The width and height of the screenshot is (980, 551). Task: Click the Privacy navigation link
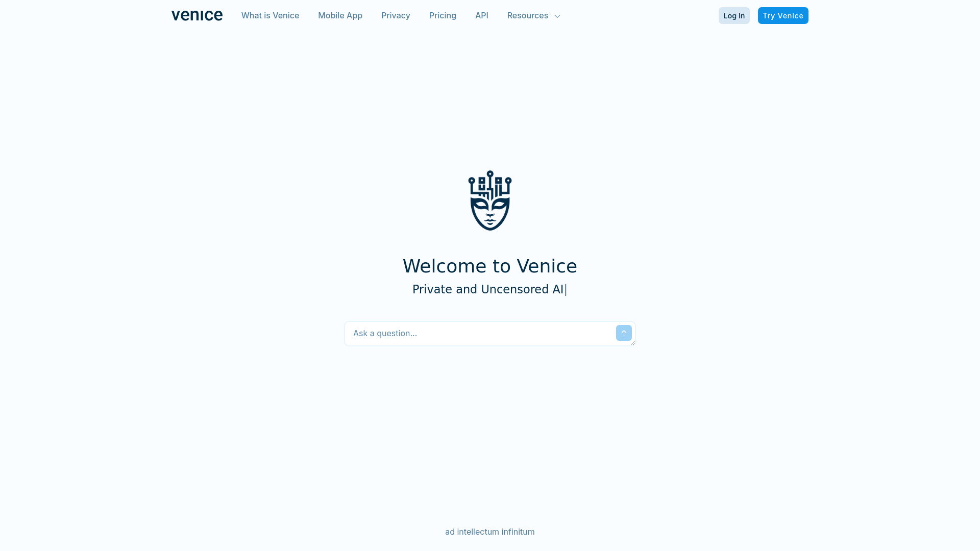(395, 15)
